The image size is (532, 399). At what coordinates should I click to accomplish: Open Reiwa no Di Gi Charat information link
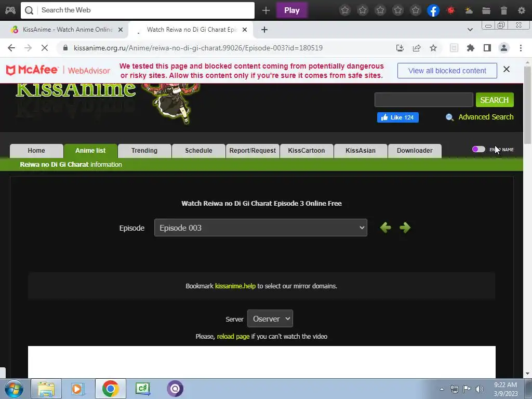(x=71, y=165)
